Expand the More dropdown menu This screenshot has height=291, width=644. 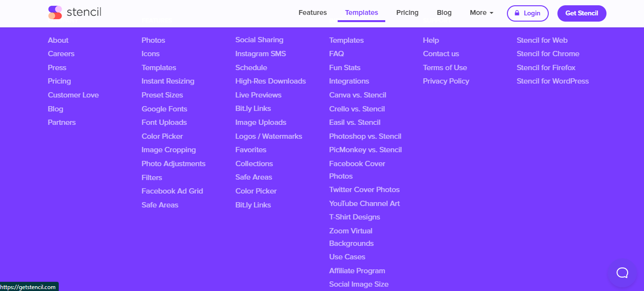481,13
